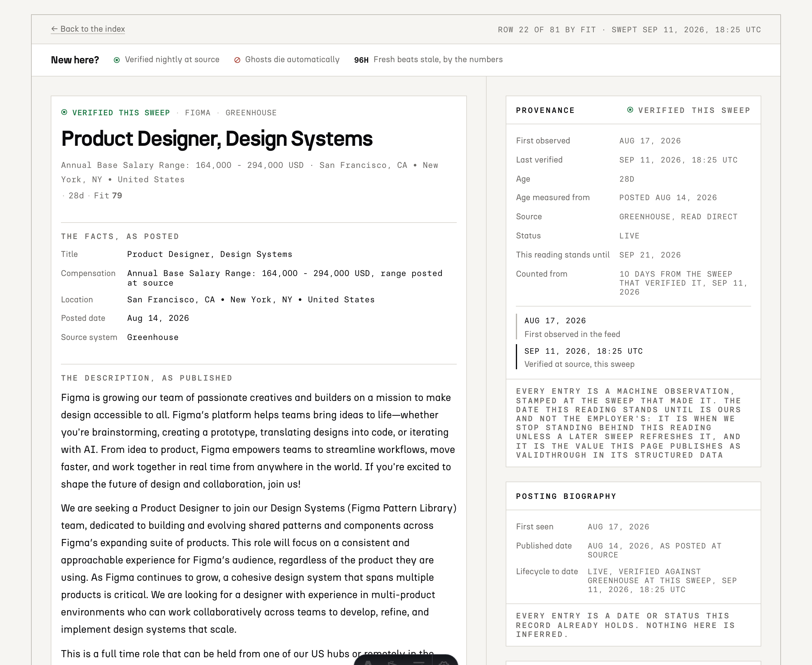The width and height of the screenshot is (812, 665).
Task: Click the Compensation value in the facts table
Action: (284, 278)
